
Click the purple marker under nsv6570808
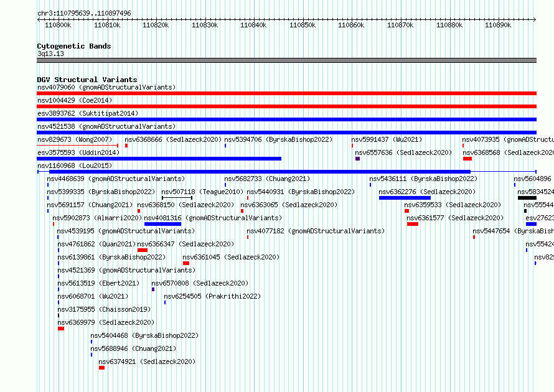tap(153, 289)
